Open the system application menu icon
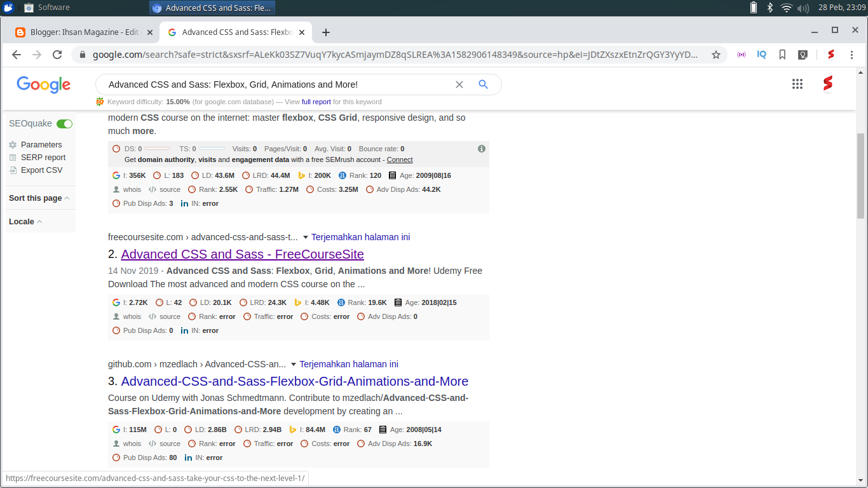The height and width of the screenshot is (488, 868). [x=8, y=8]
